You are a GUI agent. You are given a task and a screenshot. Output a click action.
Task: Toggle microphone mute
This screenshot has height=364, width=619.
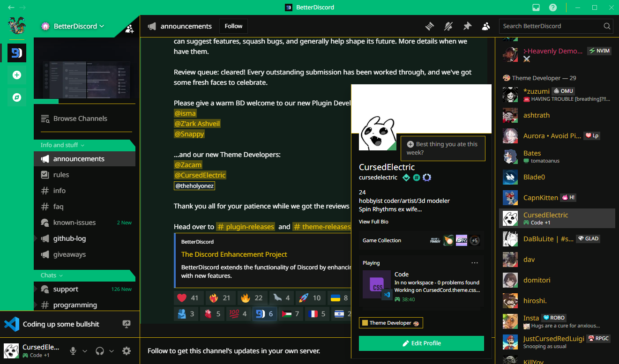[73, 351]
